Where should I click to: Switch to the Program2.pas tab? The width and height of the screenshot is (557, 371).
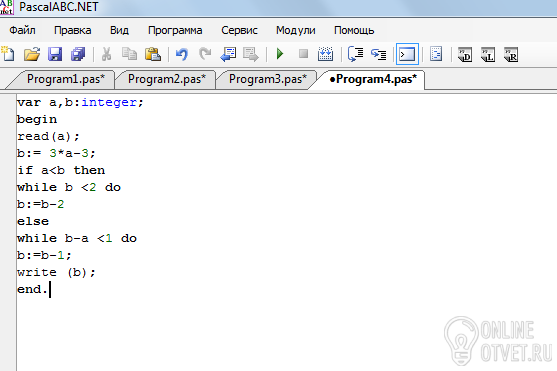tap(167, 79)
